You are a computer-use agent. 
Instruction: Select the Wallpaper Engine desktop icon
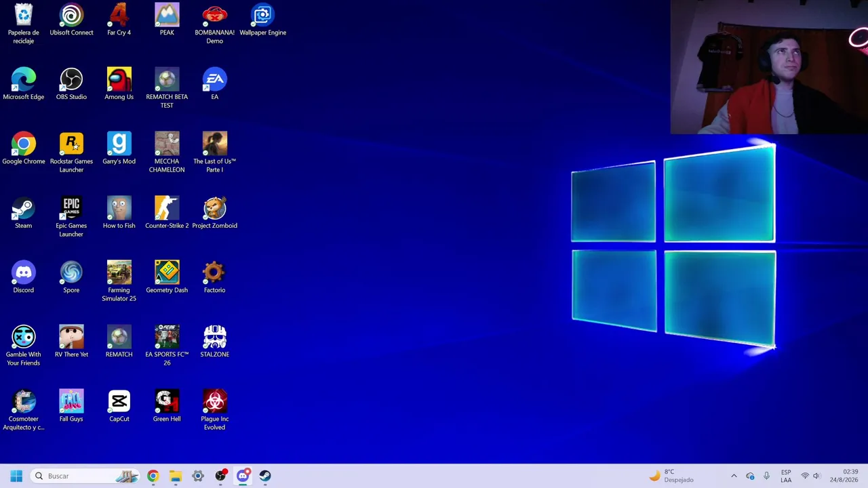click(262, 20)
